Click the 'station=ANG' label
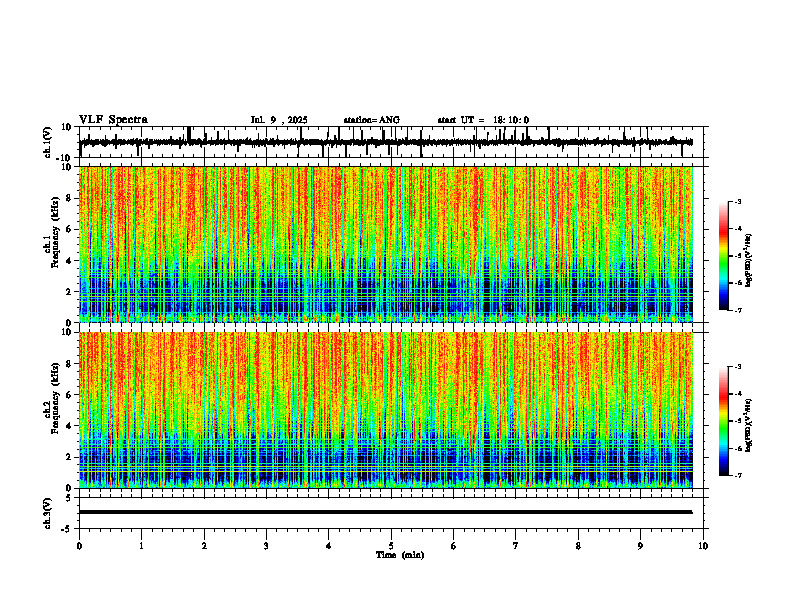792x612 pixels. (x=372, y=120)
